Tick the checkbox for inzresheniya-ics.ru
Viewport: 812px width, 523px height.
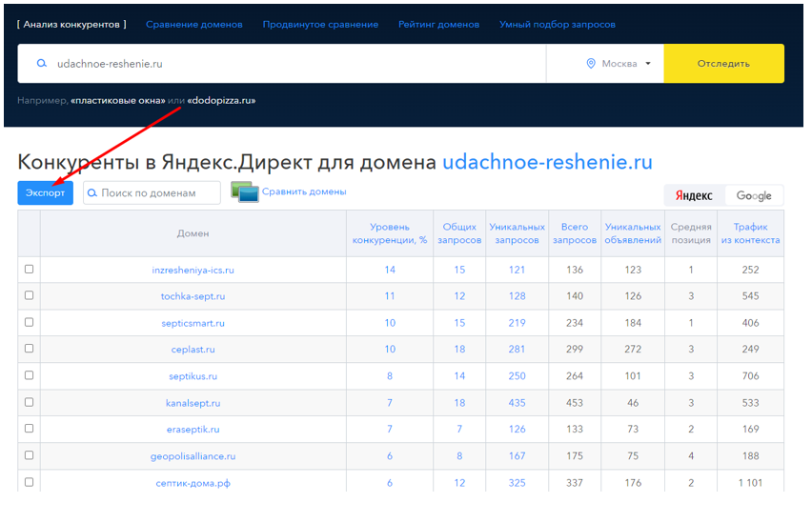(x=29, y=270)
